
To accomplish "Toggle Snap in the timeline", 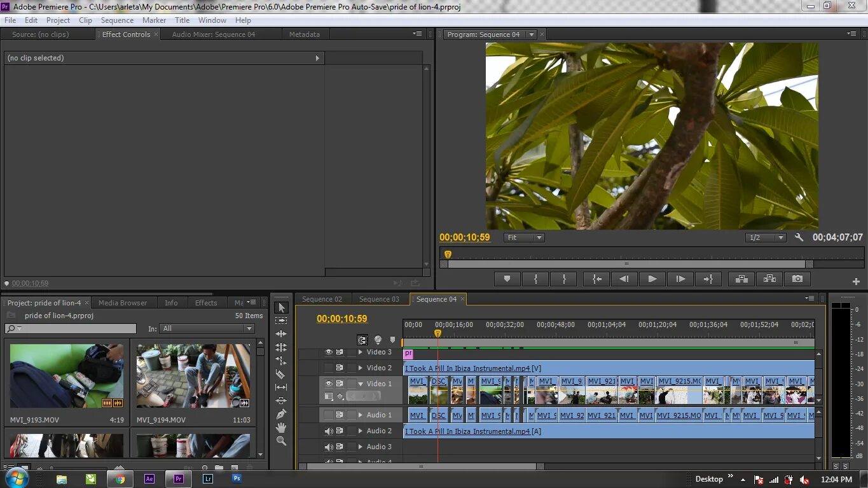I will coord(362,340).
